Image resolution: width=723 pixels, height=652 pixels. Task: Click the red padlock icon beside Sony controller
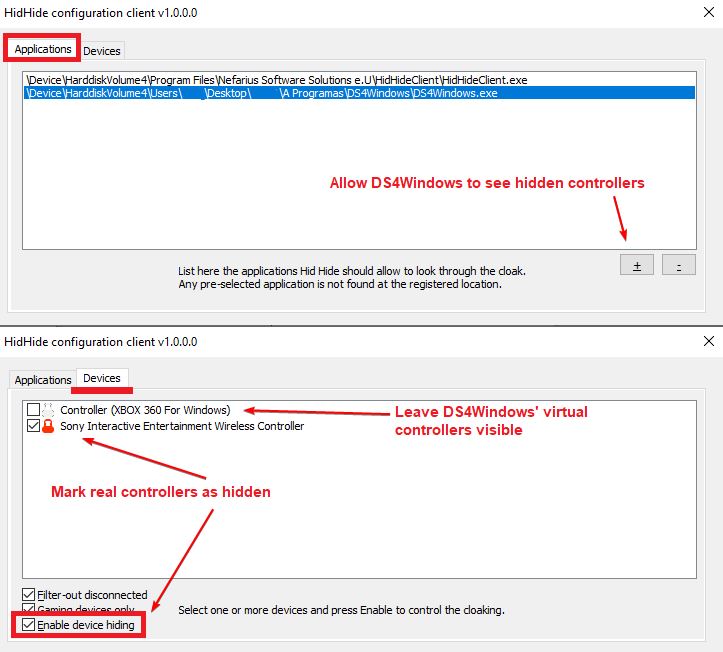pos(48,426)
